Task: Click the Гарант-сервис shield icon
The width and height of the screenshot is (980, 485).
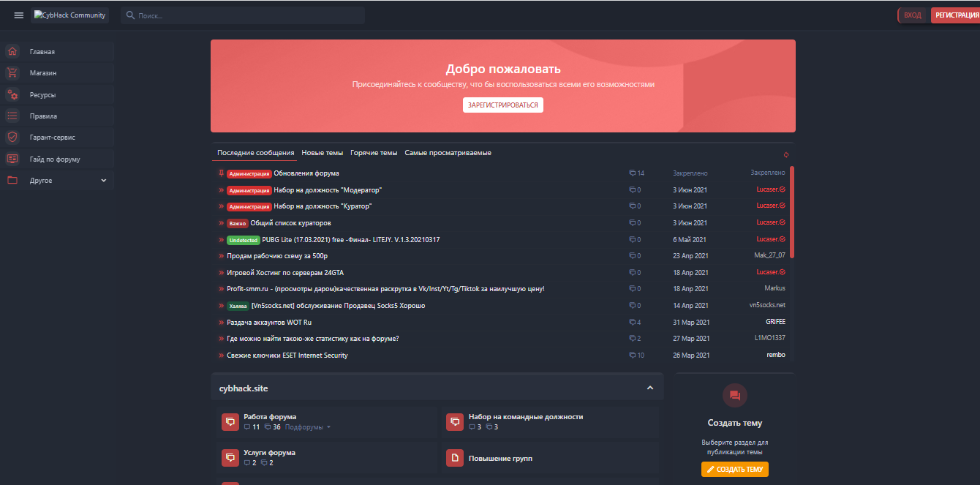Action: [x=12, y=137]
